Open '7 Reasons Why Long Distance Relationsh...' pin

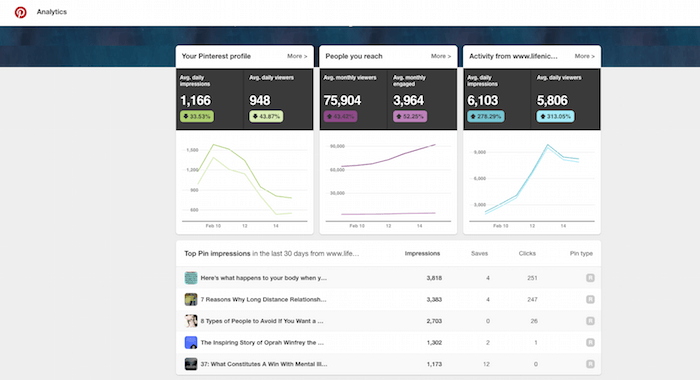(263, 299)
